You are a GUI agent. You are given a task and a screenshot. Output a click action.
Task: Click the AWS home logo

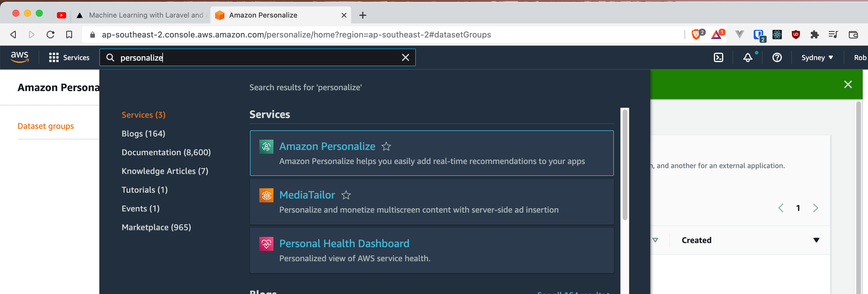tap(20, 57)
